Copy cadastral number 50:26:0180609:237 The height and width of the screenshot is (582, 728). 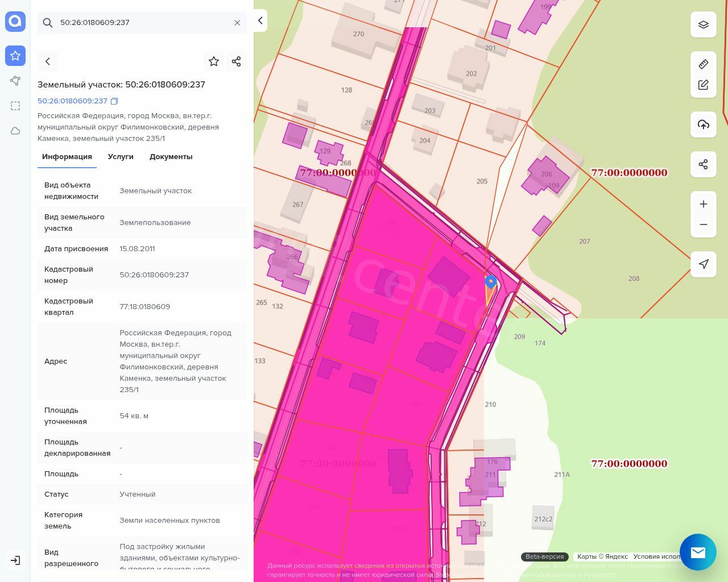[114, 101]
